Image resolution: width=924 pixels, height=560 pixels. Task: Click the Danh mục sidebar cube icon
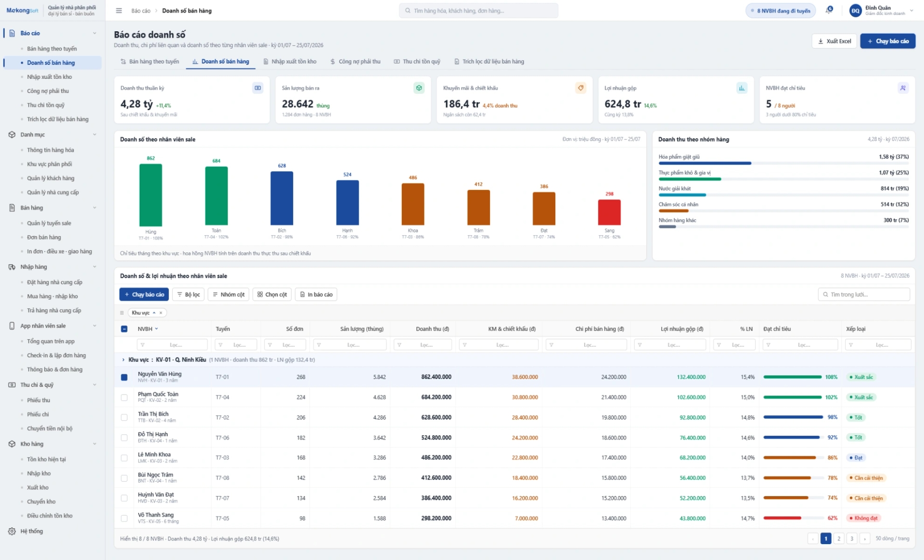pos(12,135)
